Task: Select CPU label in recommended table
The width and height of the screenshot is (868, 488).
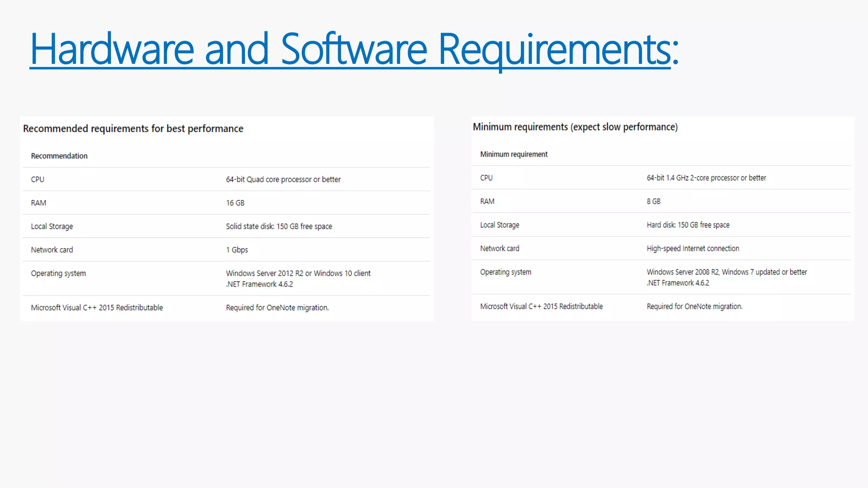Action: tap(38, 179)
